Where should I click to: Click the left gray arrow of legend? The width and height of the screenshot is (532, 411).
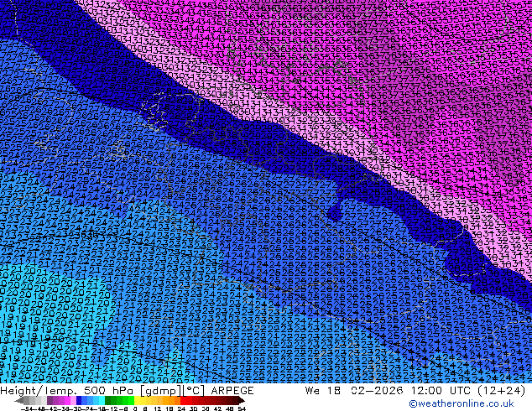pyautogui.click(x=19, y=401)
